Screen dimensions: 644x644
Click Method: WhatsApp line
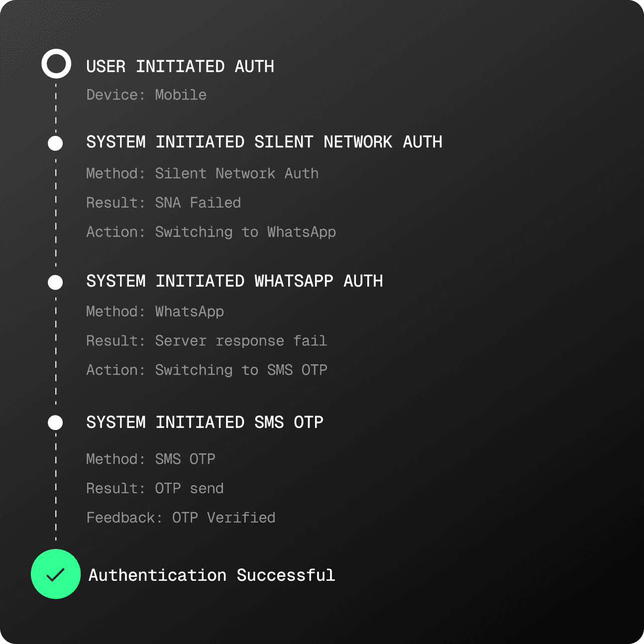coord(155,312)
